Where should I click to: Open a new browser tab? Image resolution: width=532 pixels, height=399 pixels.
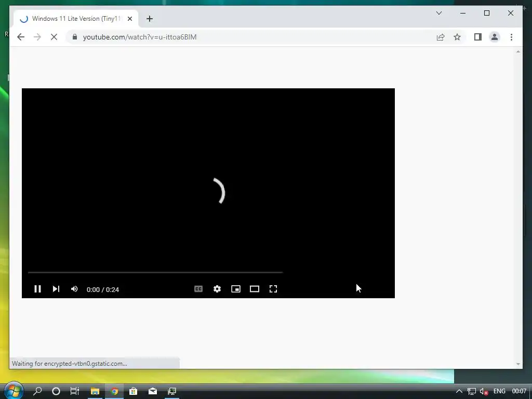(x=150, y=19)
